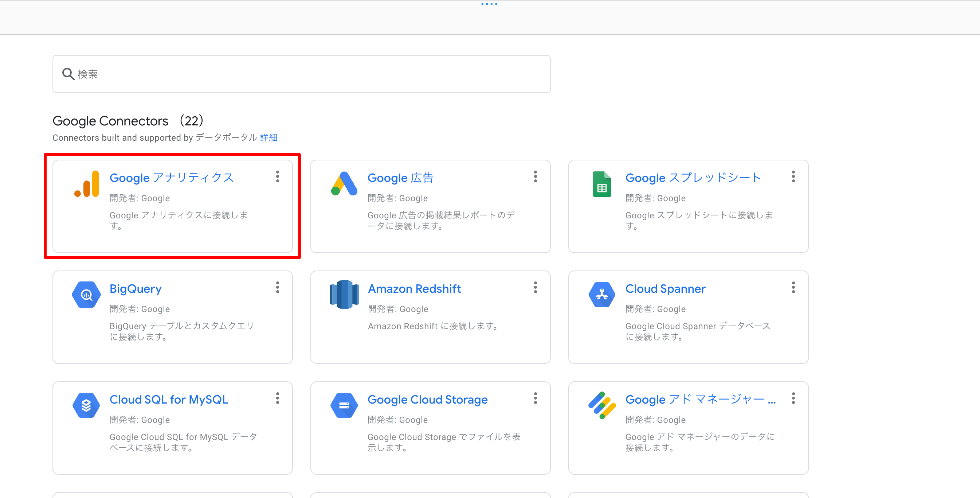Click the Google アナリティクスに接続します description text

179,221
